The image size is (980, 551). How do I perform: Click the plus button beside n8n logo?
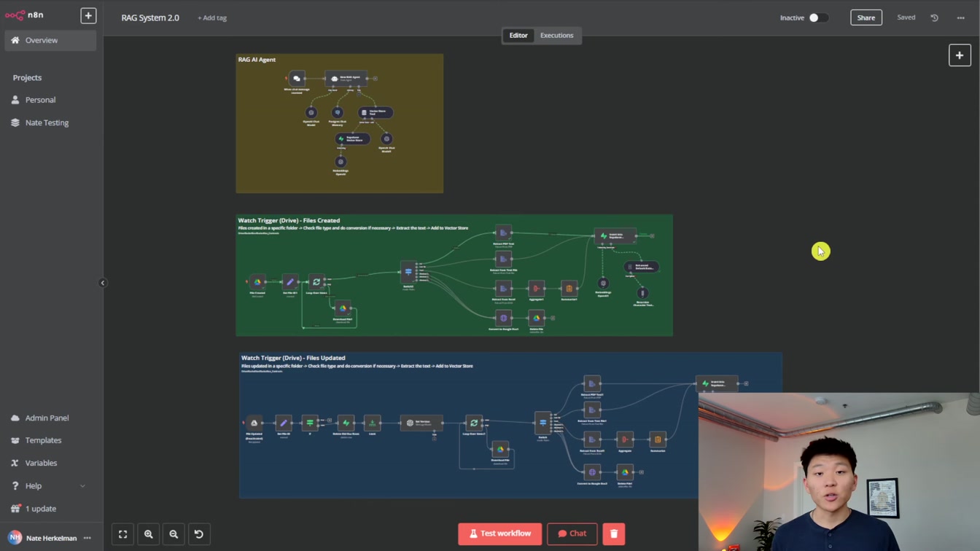(x=88, y=15)
